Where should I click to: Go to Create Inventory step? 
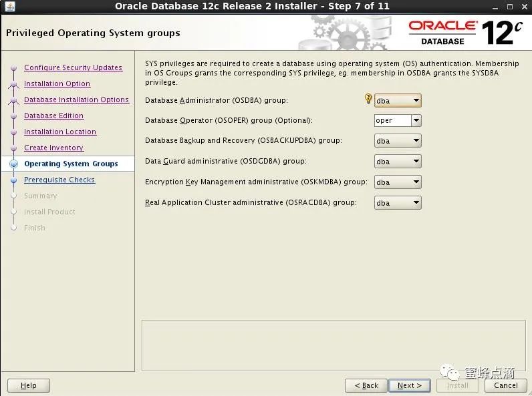click(x=53, y=148)
